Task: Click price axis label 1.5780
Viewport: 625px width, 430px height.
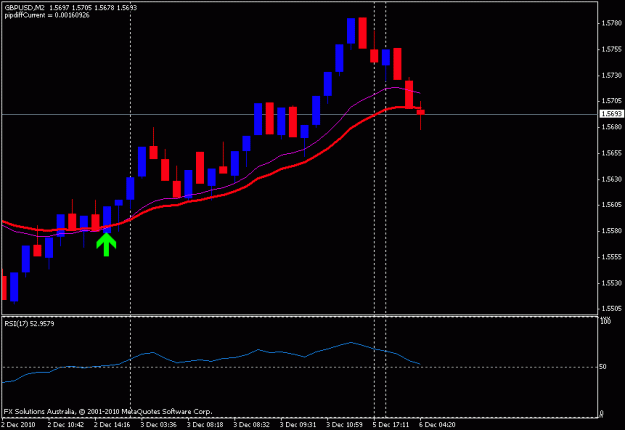Action: (611, 24)
